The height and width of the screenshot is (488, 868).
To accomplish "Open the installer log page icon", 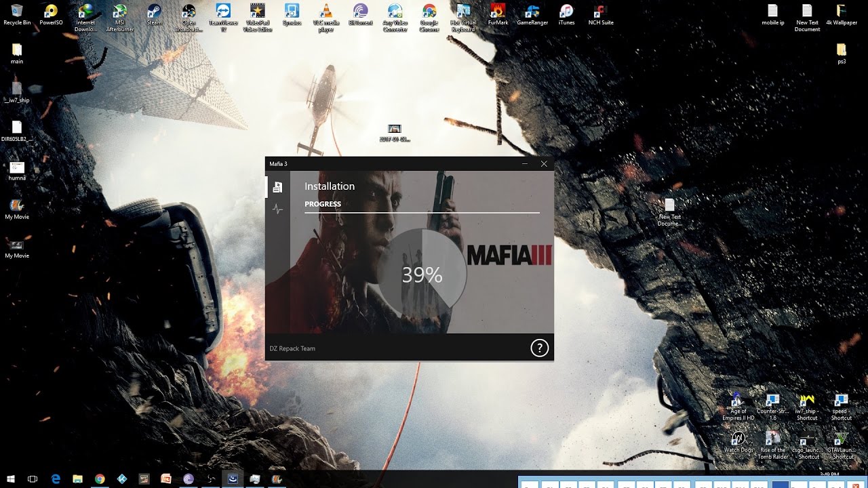I will pyautogui.click(x=277, y=188).
